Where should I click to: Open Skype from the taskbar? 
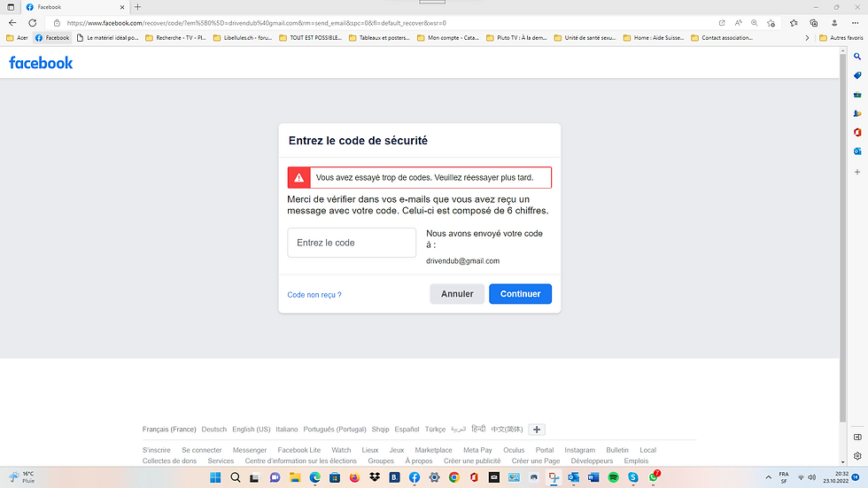633,477
